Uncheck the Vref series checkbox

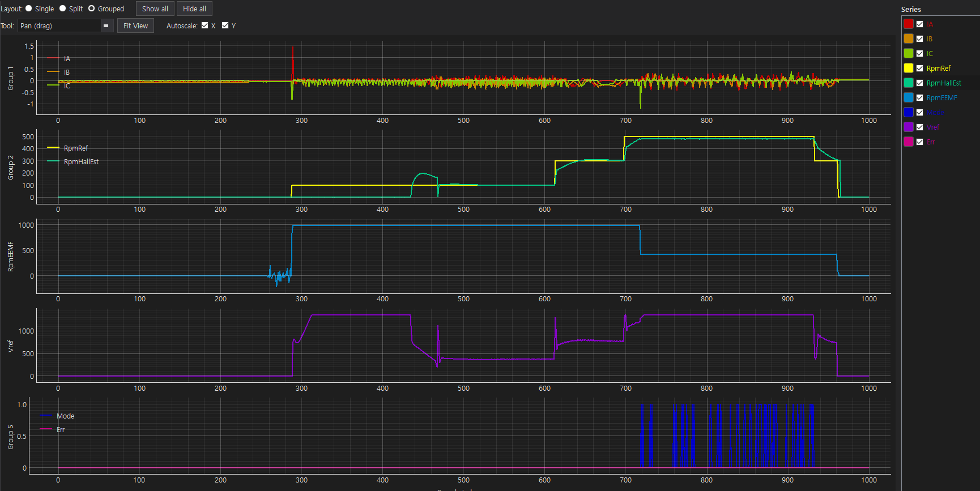(920, 127)
